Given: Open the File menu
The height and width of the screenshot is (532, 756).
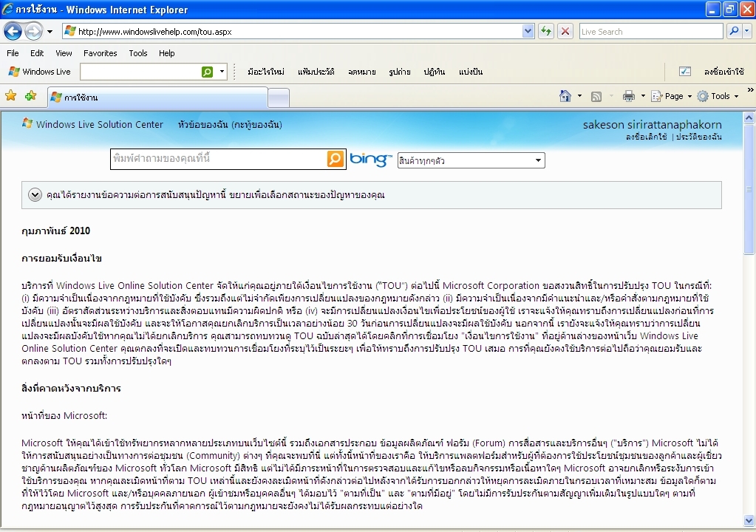Looking at the screenshot, I should [x=13, y=53].
